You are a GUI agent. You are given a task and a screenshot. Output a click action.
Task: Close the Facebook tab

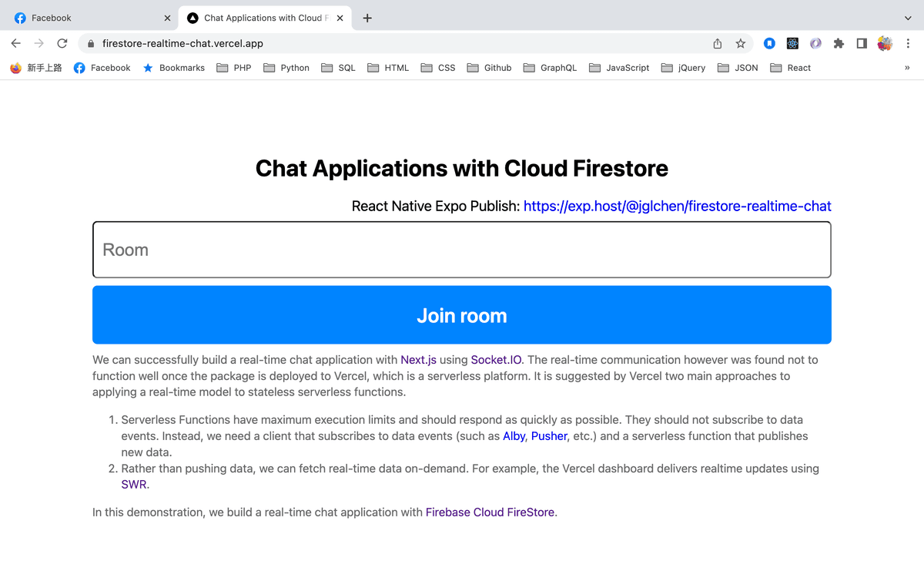[167, 18]
